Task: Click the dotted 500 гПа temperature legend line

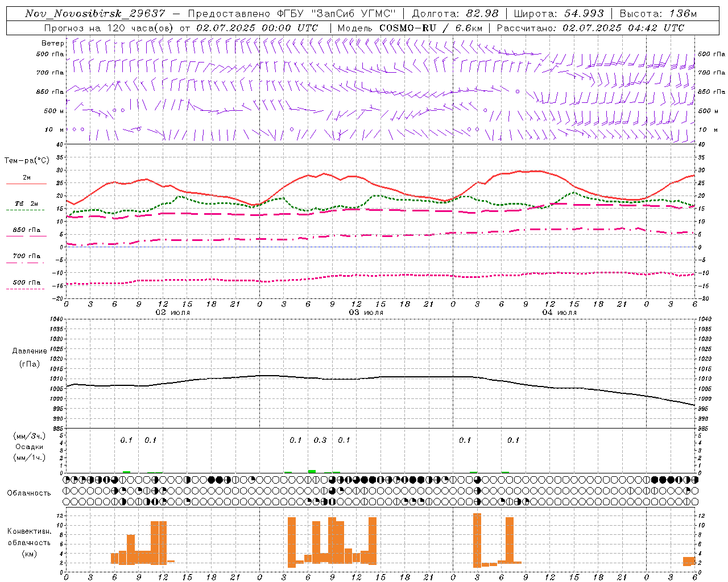Action: (x=25, y=289)
